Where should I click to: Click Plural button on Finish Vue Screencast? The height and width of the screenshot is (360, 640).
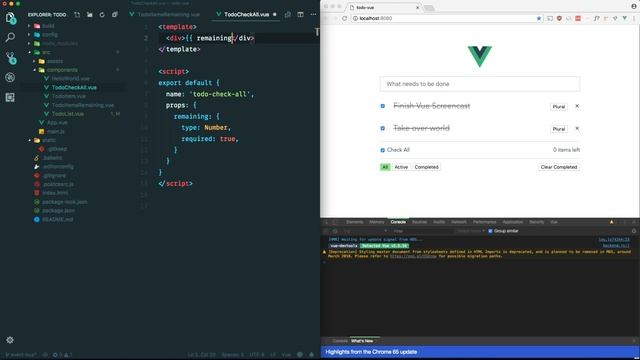click(x=559, y=107)
